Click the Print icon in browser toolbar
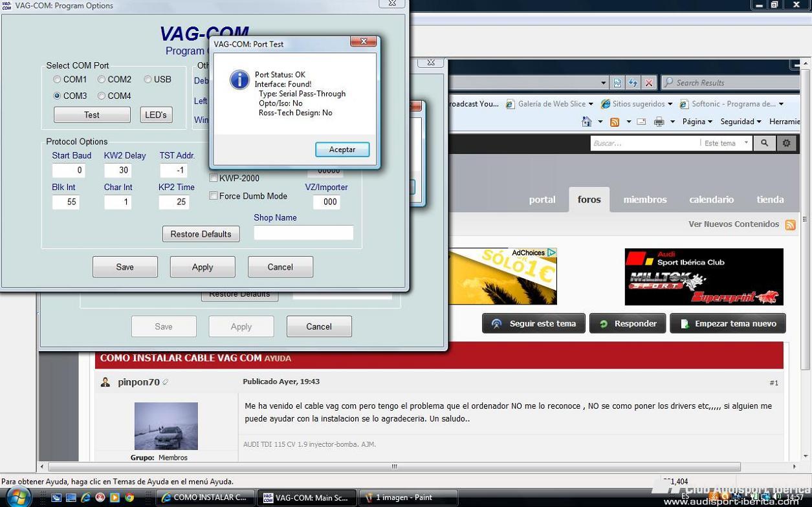Screen dimensions: 812x507 click(x=659, y=122)
